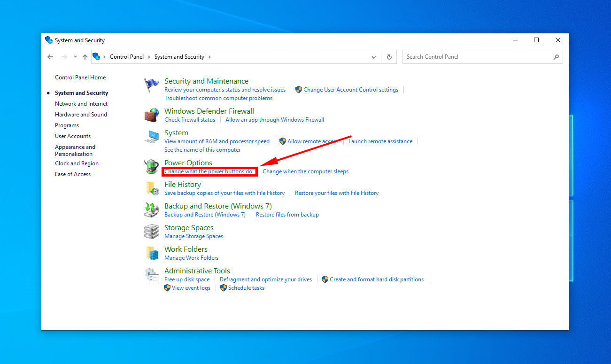Screen dimensions: 611x364
Task: Open the Administrative Tools heading
Action: pyautogui.click(x=197, y=271)
